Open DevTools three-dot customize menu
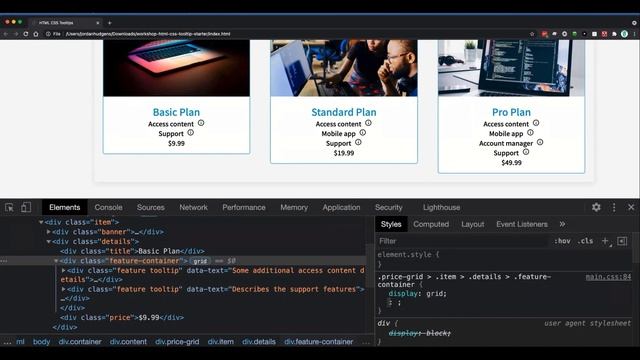Screen dimensions: 640x360 pos(614,207)
